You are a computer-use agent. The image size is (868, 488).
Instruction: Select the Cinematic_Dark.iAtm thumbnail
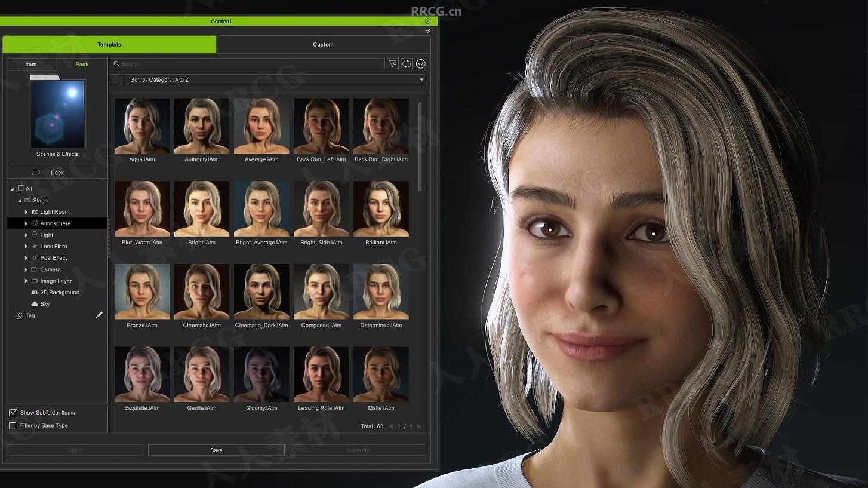(x=261, y=291)
